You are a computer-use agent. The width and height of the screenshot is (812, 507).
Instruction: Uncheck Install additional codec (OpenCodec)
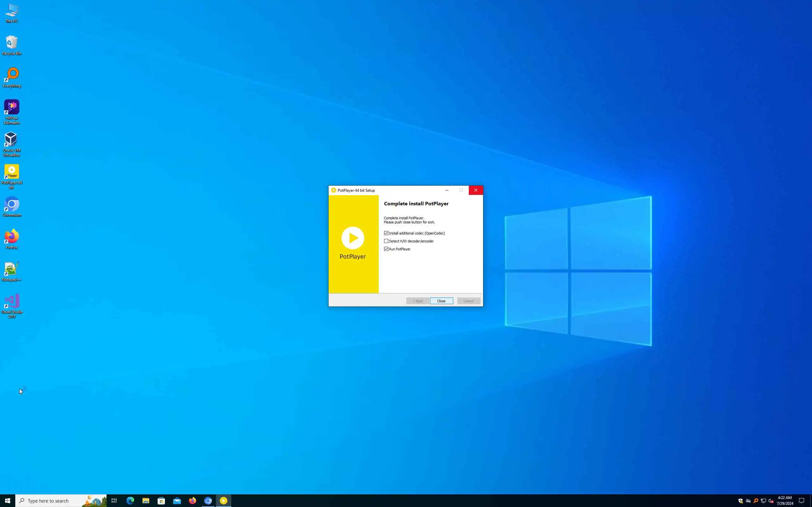[x=386, y=233]
